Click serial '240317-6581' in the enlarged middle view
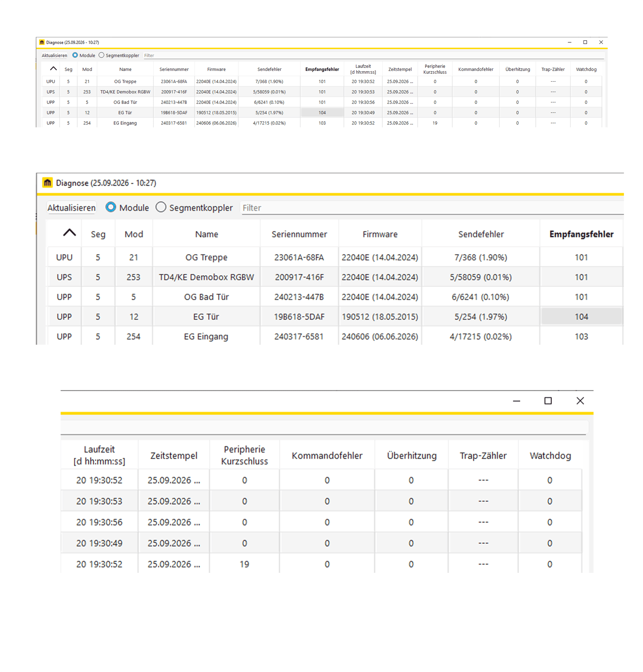 pos(299,336)
